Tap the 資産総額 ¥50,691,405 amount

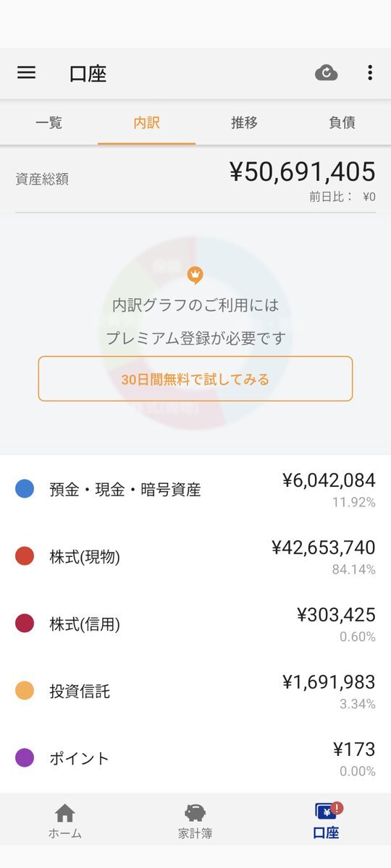(x=302, y=171)
